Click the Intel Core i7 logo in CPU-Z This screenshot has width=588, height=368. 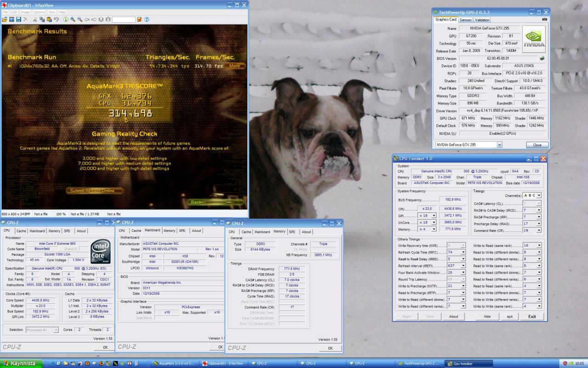coord(100,252)
